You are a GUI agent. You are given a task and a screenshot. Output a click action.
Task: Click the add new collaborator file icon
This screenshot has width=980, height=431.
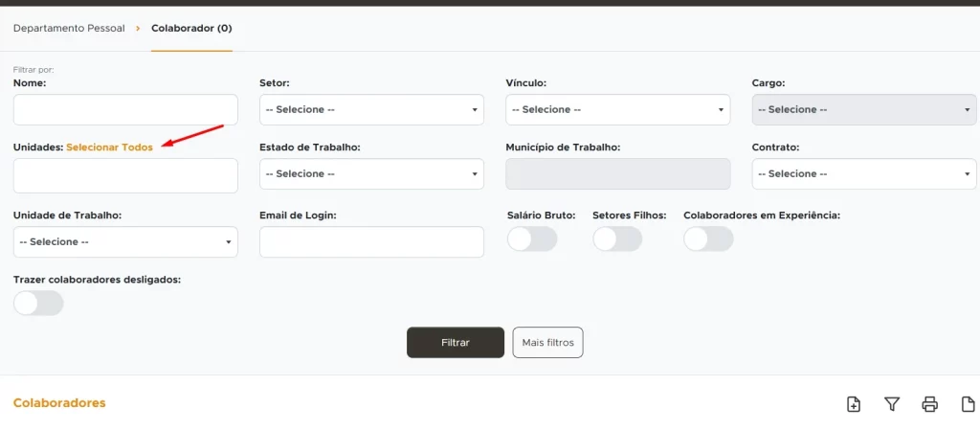pyautogui.click(x=854, y=404)
